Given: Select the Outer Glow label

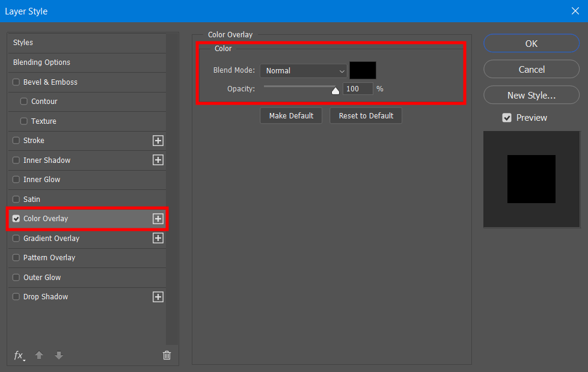Looking at the screenshot, I should [42, 278].
